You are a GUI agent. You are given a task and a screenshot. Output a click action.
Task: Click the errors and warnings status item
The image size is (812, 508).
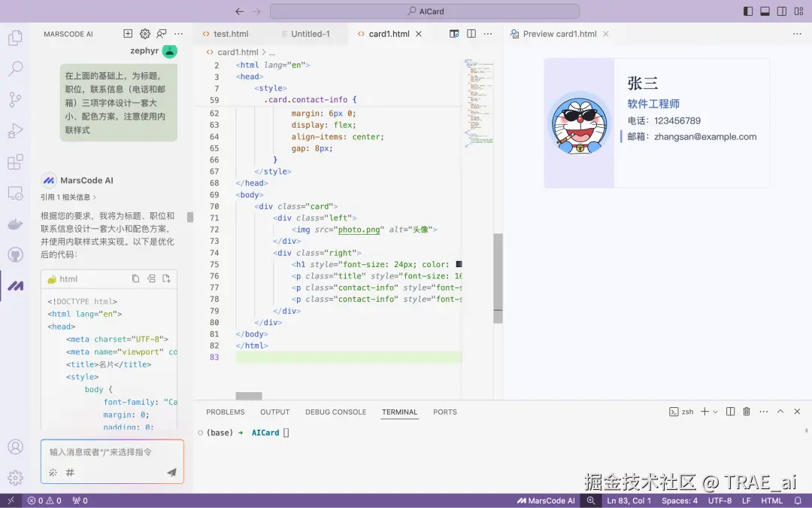(x=44, y=500)
